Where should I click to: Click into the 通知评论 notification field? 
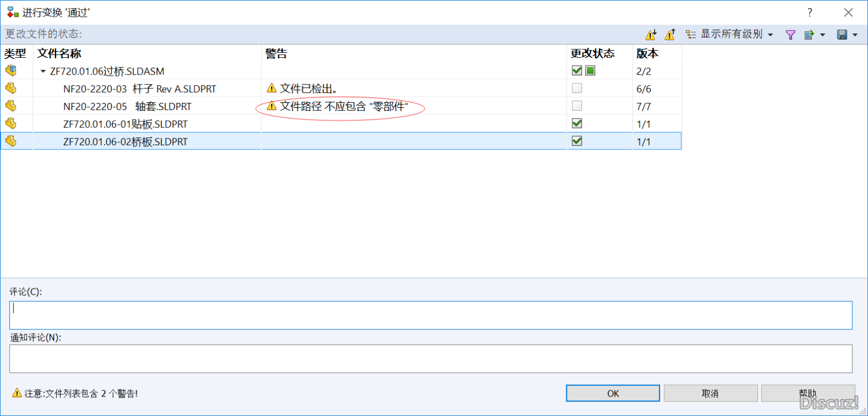pos(431,359)
